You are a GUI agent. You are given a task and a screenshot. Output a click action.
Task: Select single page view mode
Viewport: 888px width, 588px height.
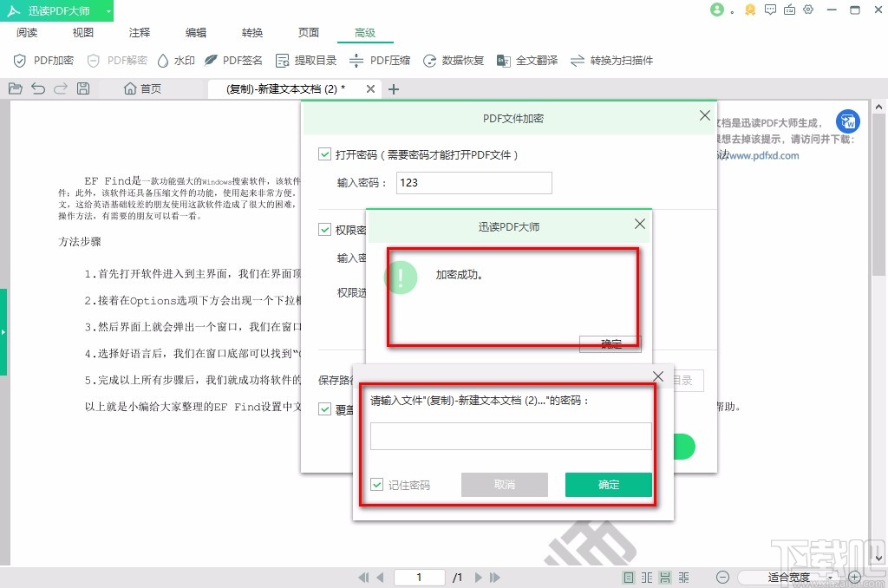(x=629, y=578)
